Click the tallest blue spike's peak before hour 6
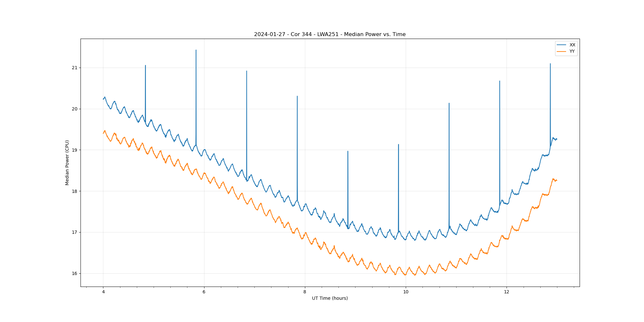644x322 pixels. [x=196, y=50]
